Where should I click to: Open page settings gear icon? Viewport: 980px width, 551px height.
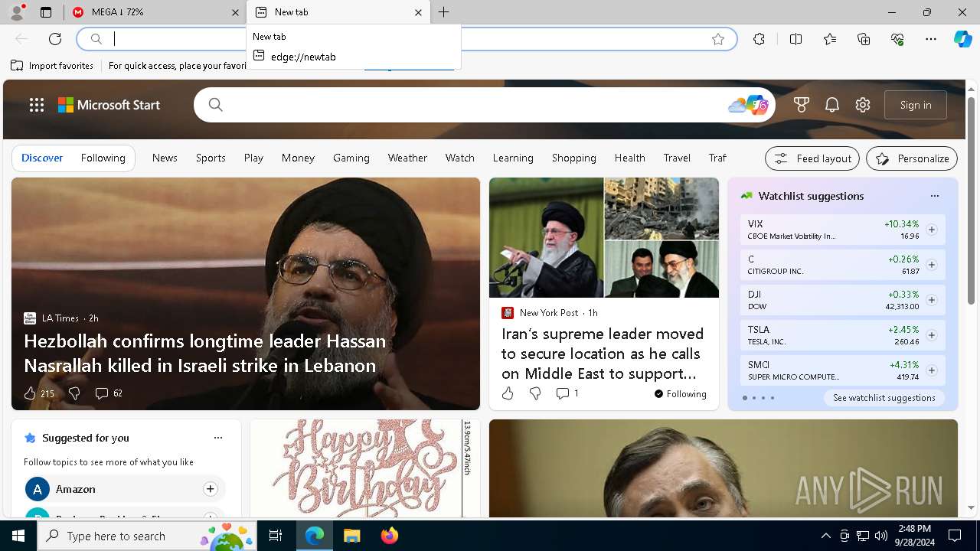click(863, 105)
